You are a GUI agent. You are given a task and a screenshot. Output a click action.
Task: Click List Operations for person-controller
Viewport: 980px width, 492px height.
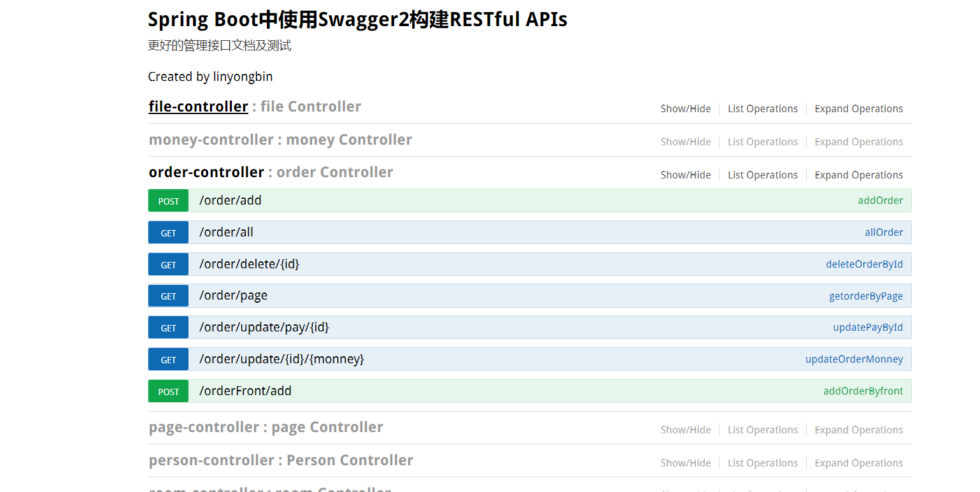click(763, 463)
